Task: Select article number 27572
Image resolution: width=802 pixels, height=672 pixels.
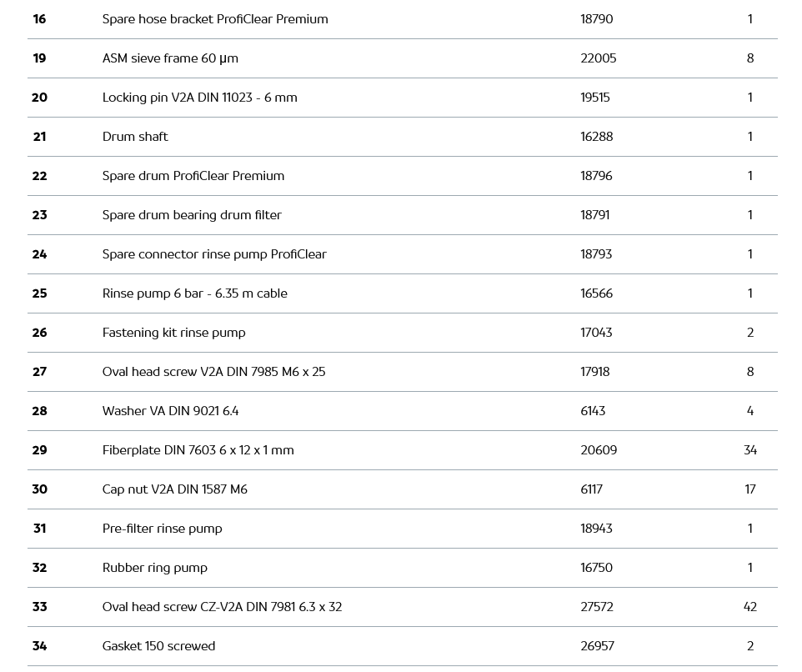Action: pos(596,607)
